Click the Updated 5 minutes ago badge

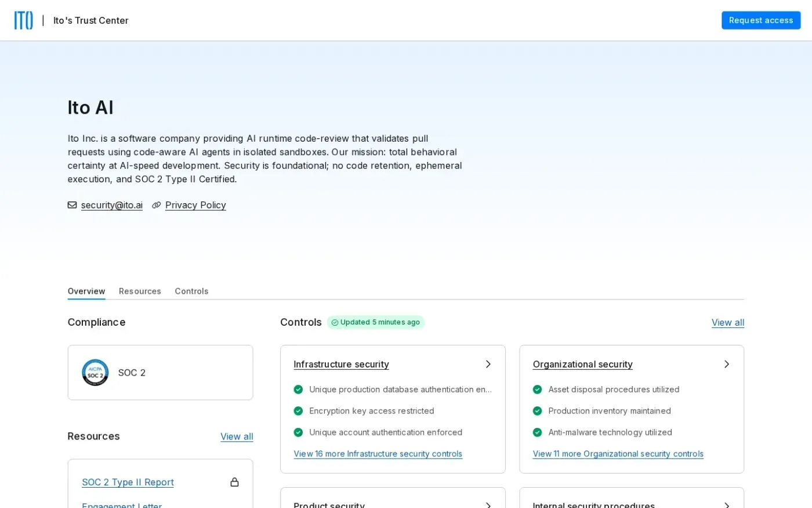coord(376,323)
